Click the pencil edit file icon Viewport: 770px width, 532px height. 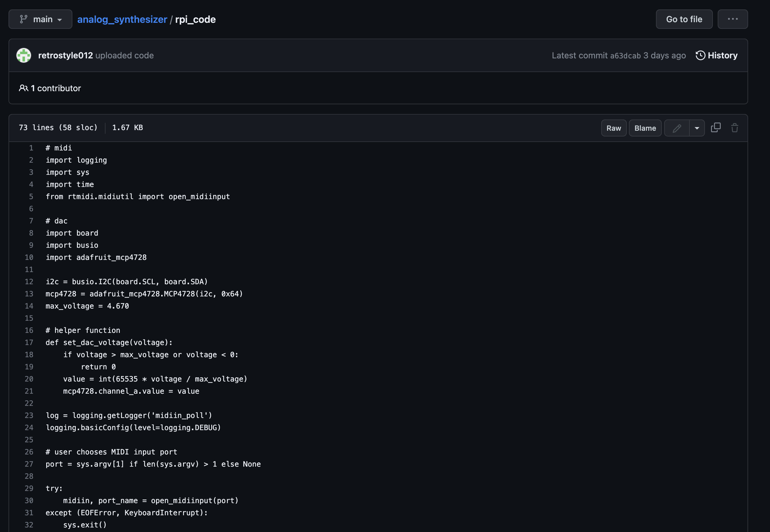(x=677, y=128)
